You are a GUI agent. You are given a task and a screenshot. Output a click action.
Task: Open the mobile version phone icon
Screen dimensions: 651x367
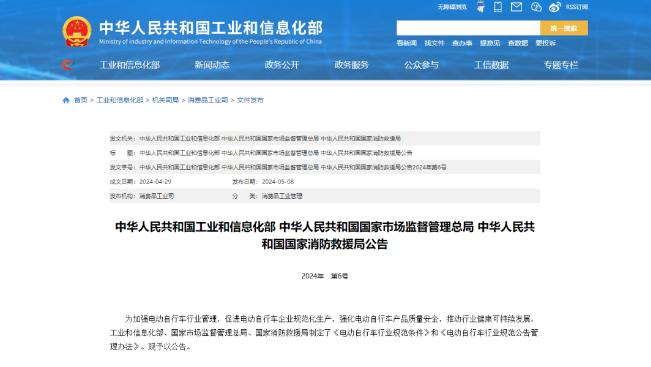point(497,7)
